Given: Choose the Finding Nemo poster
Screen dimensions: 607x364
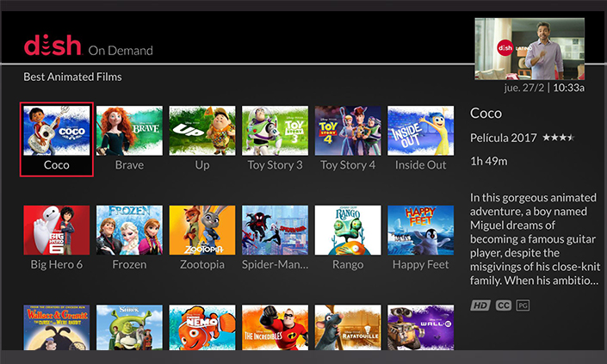Looking at the screenshot, I should click(x=202, y=328).
